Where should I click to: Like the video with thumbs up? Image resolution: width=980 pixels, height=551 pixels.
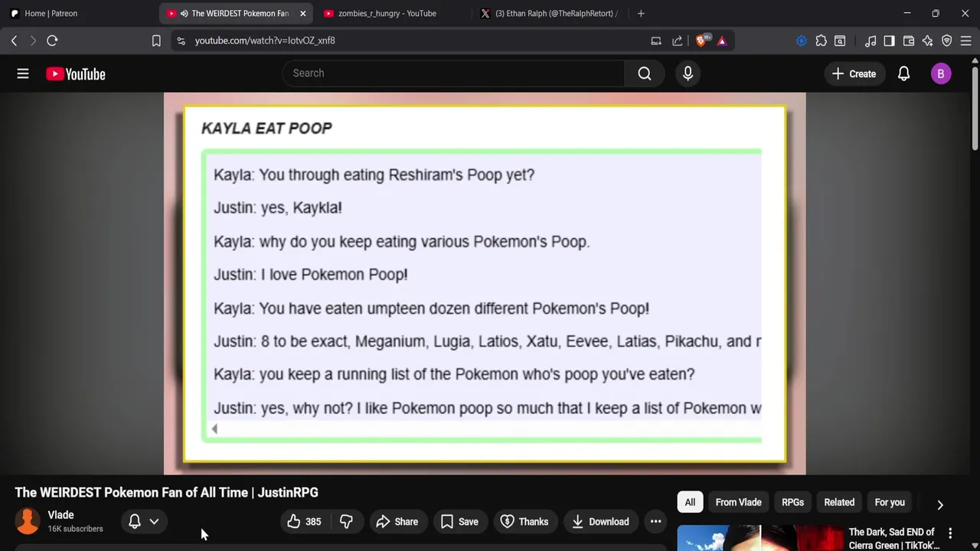coord(304,522)
